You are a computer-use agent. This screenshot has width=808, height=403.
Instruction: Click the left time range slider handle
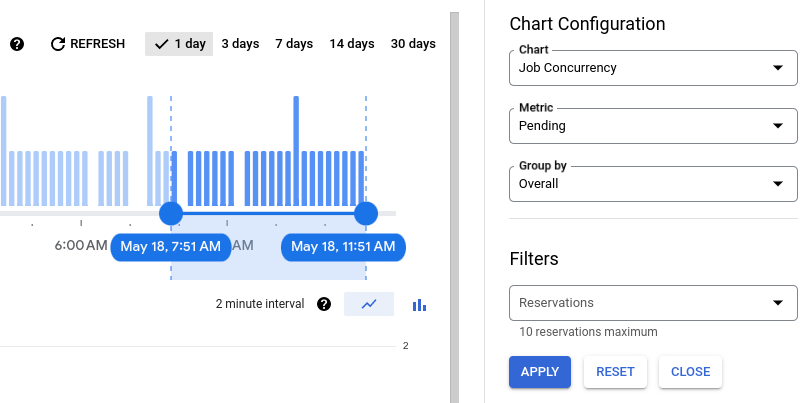point(171,213)
